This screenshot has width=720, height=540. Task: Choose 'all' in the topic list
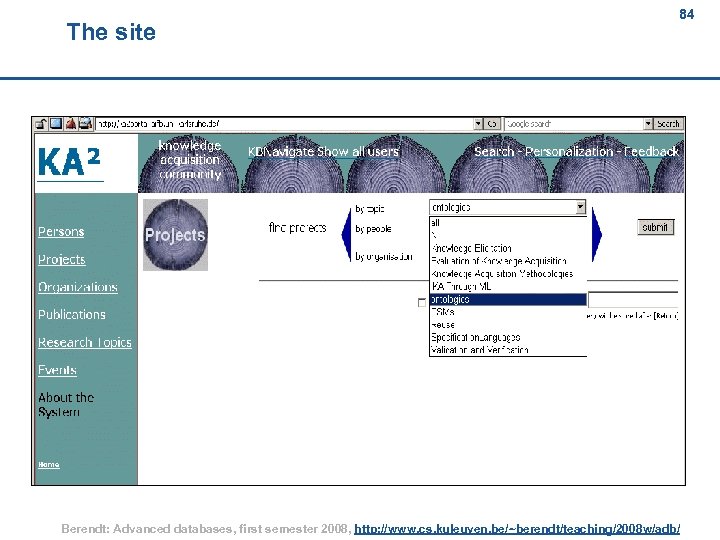point(508,223)
